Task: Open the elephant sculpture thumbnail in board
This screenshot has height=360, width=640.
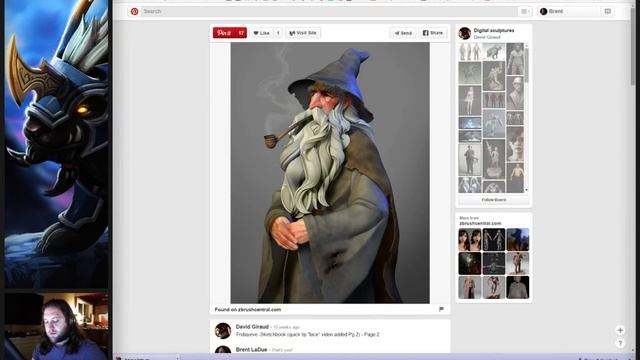Action: (494, 51)
